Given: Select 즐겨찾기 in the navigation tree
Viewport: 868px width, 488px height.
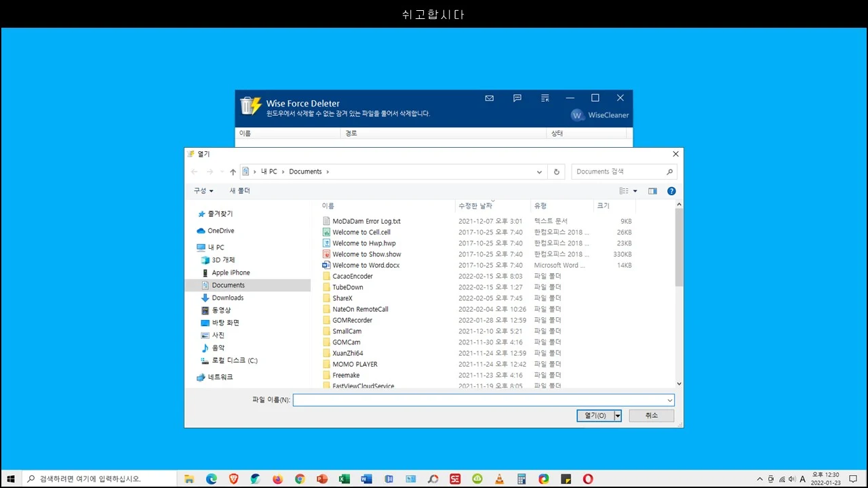Looking at the screenshot, I should coord(220,214).
